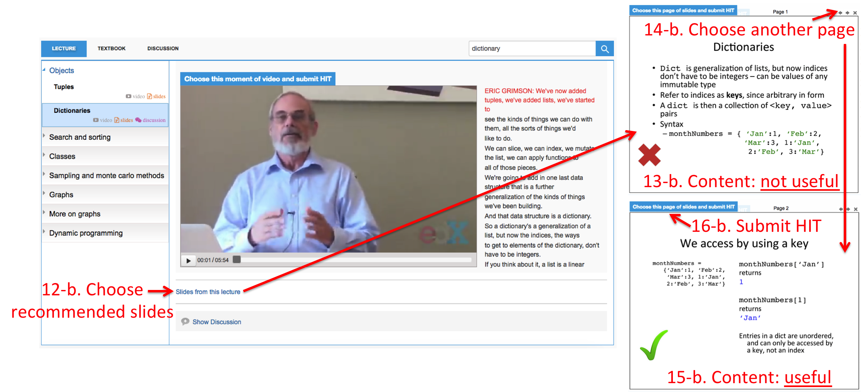Click the search field containing dictionary
Screen dimensions: 868x392
tap(532, 49)
